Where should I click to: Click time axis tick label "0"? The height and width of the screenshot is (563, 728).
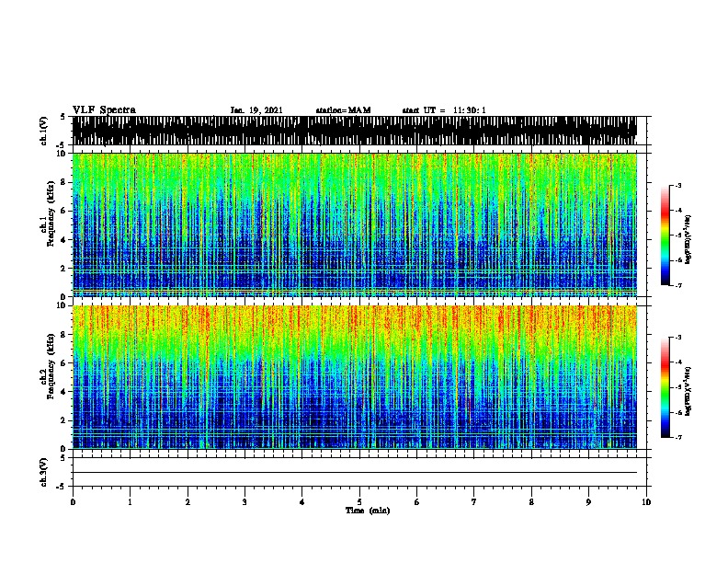[x=73, y=502]
